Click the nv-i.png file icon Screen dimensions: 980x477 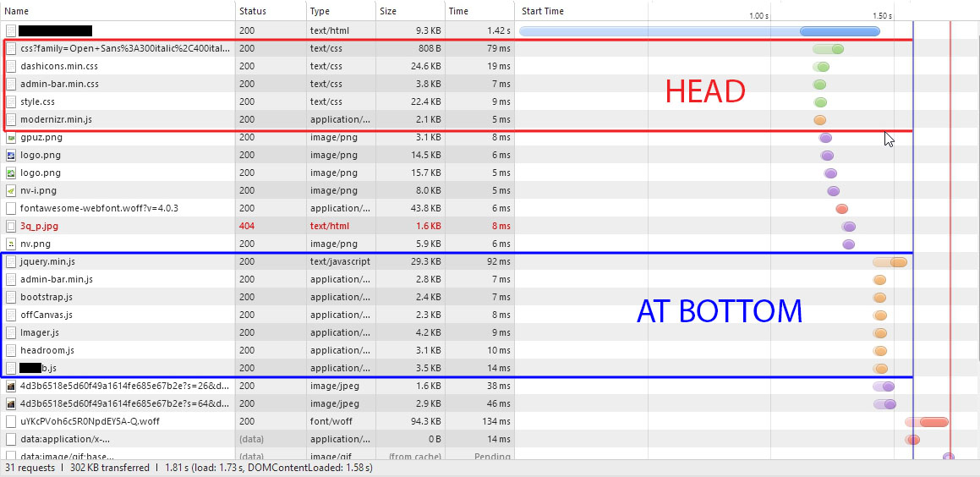pyautogui.click(x=11, y=190)
